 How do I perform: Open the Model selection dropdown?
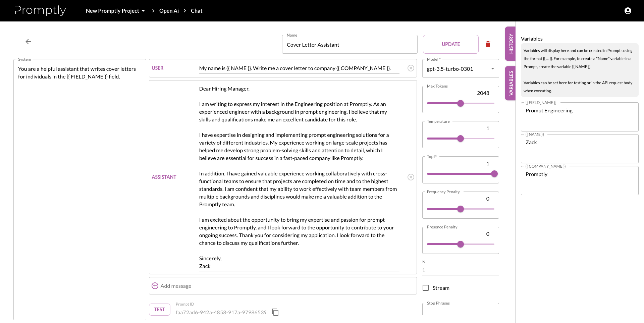[460, 69]
